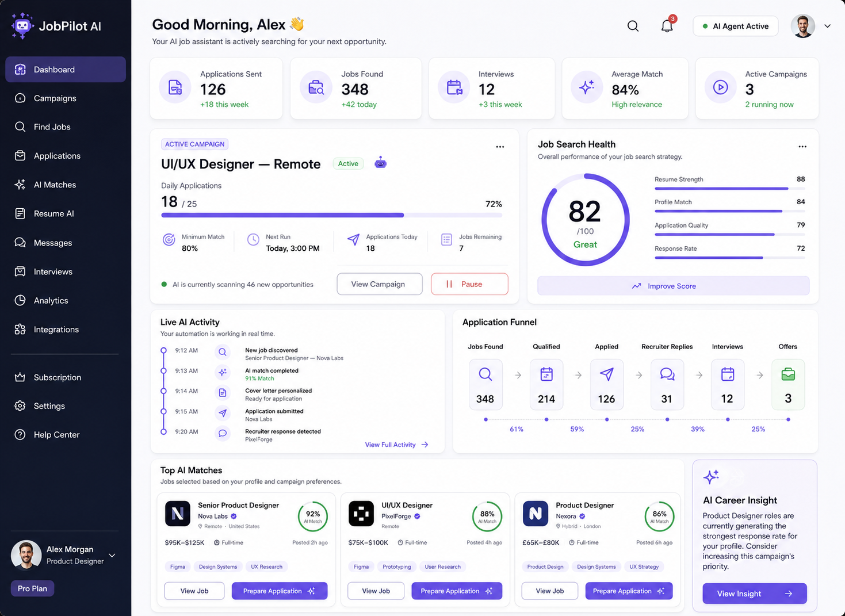845x616 pixels.
Task: Go to Campaigns in the sidebar
Action: pyautogui.click(x=66, y=98)
